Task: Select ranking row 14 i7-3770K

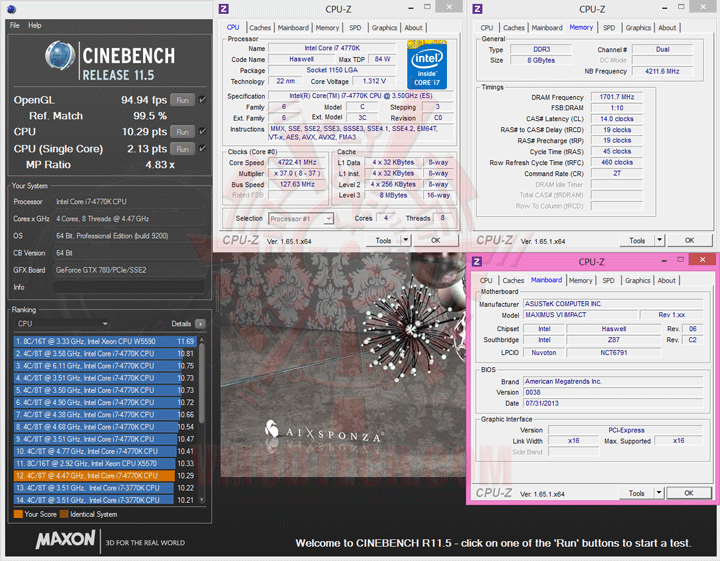Action: (x=105, y=500)
